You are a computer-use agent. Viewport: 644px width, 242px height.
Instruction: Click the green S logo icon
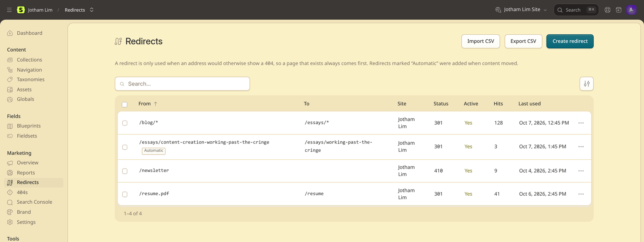tap(21, 10)
